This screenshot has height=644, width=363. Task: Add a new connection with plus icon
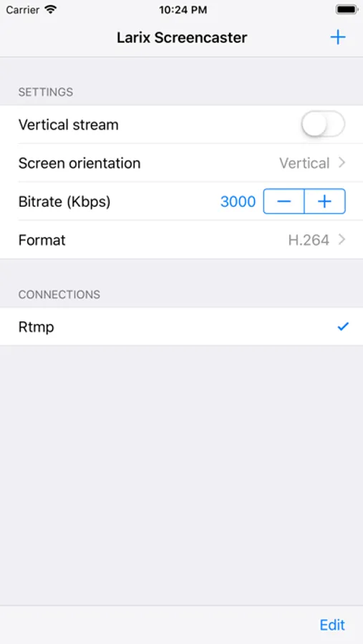(x=338, y=38)
